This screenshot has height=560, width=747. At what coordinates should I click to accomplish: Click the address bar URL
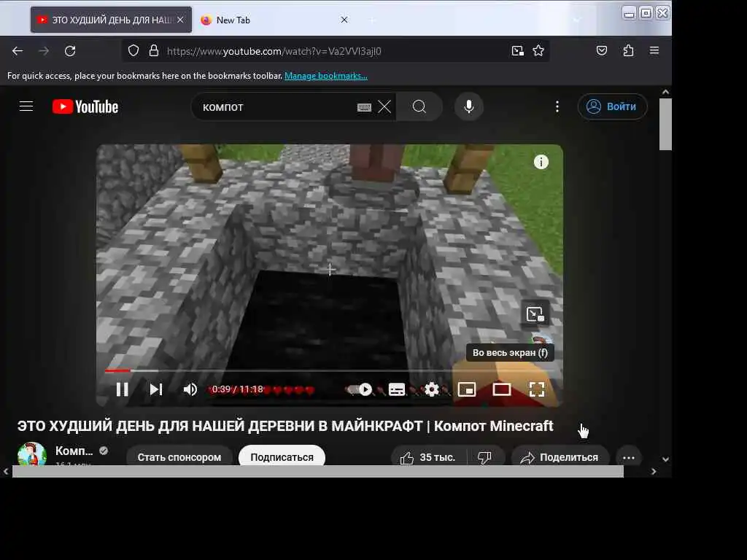pos(274,51)
